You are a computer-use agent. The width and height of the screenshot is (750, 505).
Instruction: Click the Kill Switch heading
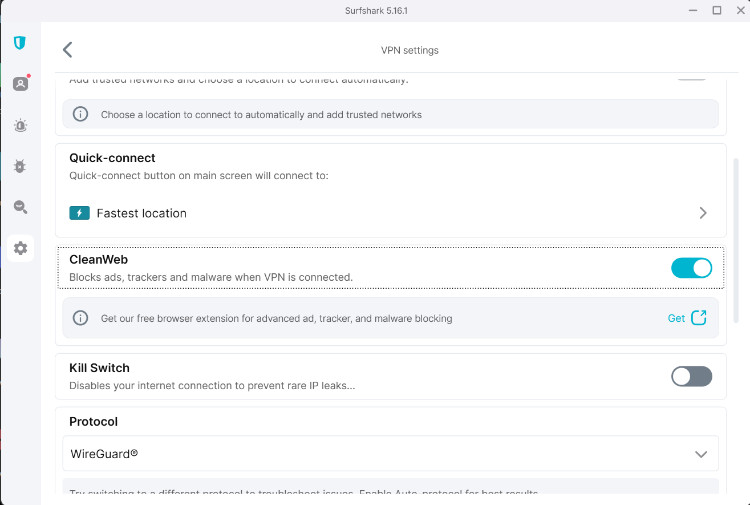pos(99,368)
